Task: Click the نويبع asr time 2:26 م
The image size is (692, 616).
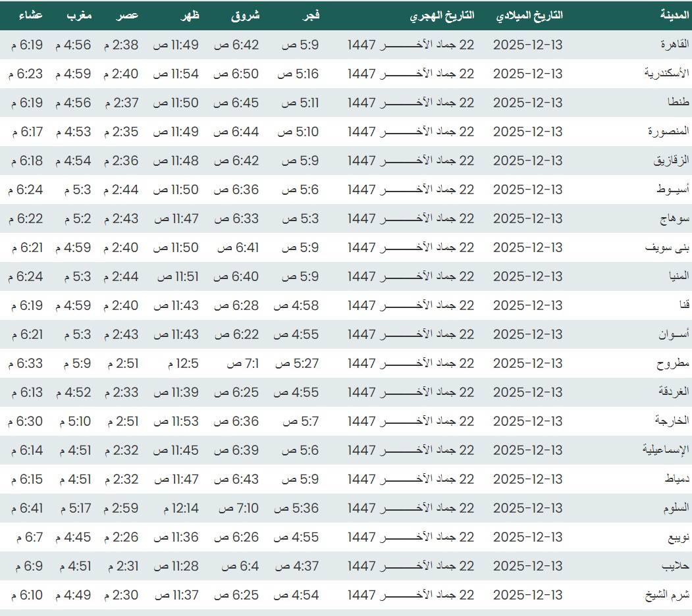Action: click(x=121, y=537)
